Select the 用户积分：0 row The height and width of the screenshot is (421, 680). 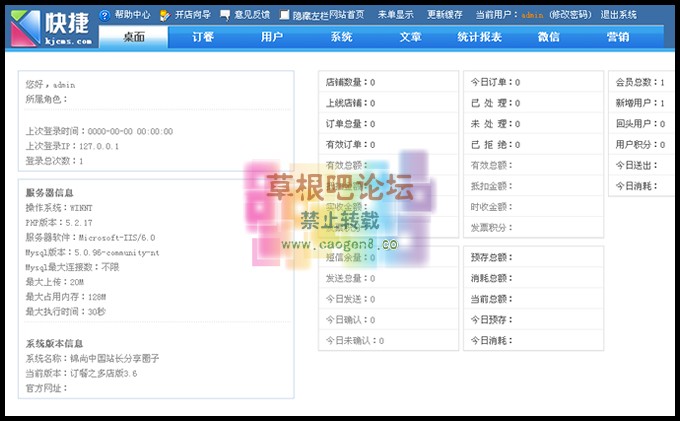point(641,144)
